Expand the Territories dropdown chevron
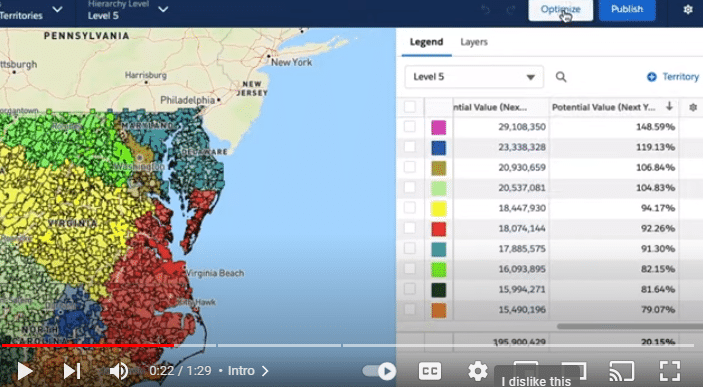 pos(57,9)
